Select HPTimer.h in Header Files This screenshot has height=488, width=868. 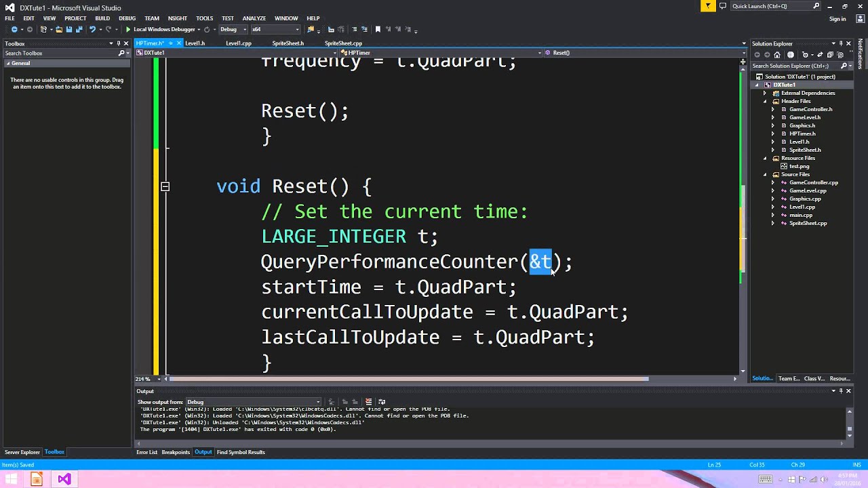[x=802, y=134]
